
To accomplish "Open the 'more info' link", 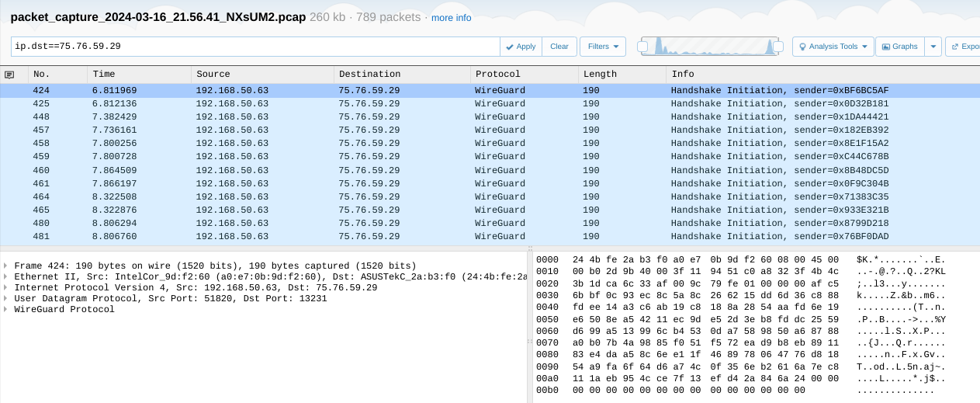I will [451, 18].
